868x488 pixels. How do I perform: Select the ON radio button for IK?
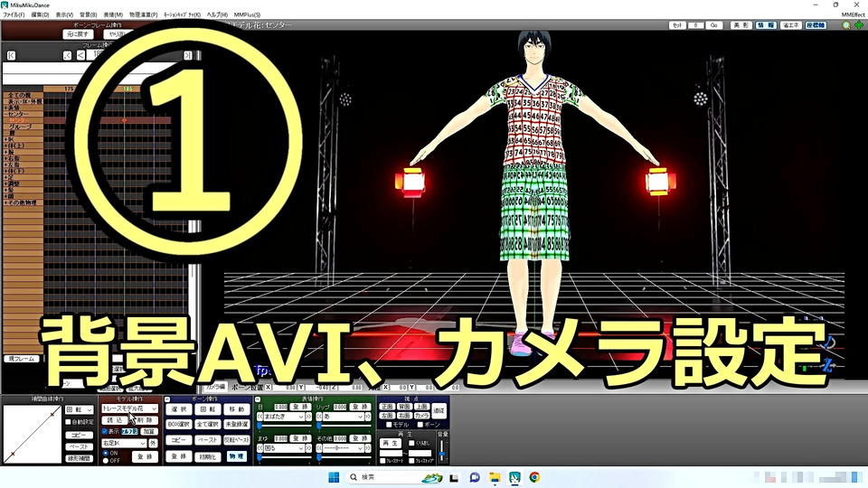click(106, 453)
